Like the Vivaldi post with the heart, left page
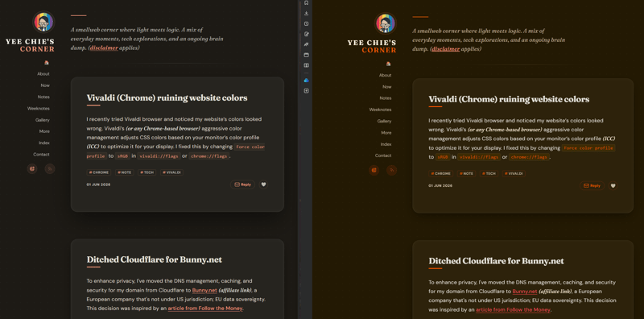The width and height of the screenshot is (644, 319). pyautogui.click(x=264, y=184)
